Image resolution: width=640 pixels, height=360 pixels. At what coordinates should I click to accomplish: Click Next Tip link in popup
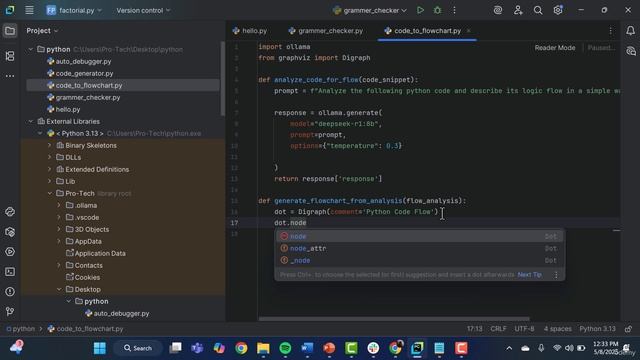point(529,275)
